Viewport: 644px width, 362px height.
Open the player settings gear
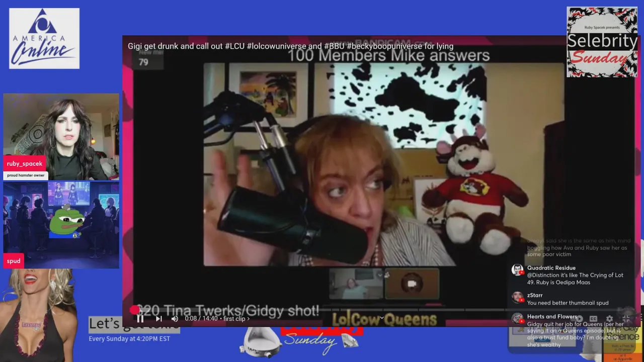point(609,318)
